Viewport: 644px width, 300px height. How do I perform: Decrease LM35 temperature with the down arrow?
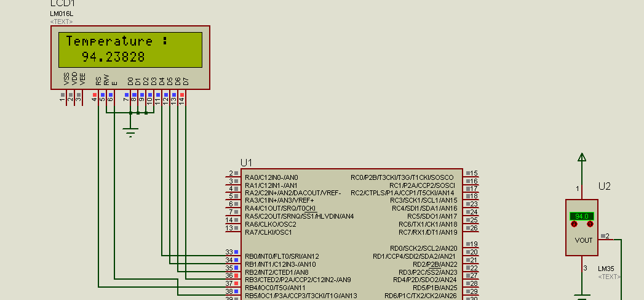coord(574,224)
